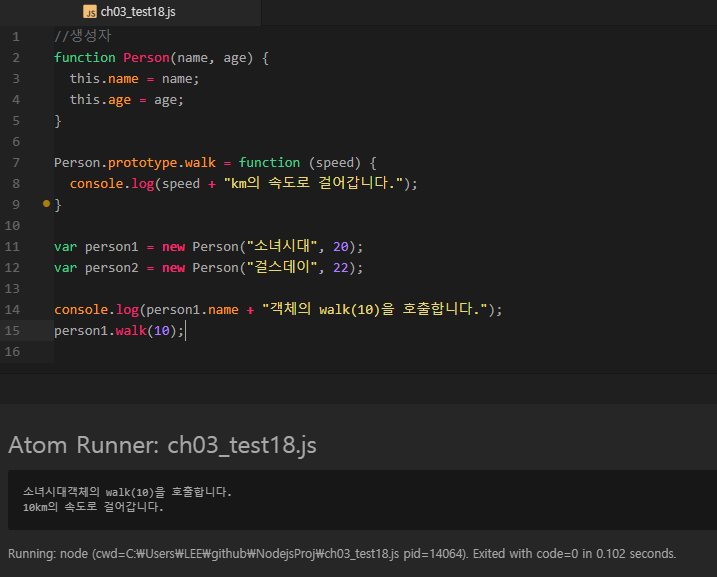Click the JS file icon in tab
Screen dimensions: 717x577
click(90, 12)
